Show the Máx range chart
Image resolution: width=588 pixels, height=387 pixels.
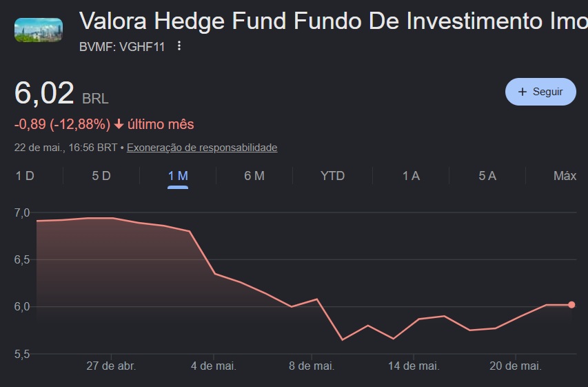coord(565,176)
